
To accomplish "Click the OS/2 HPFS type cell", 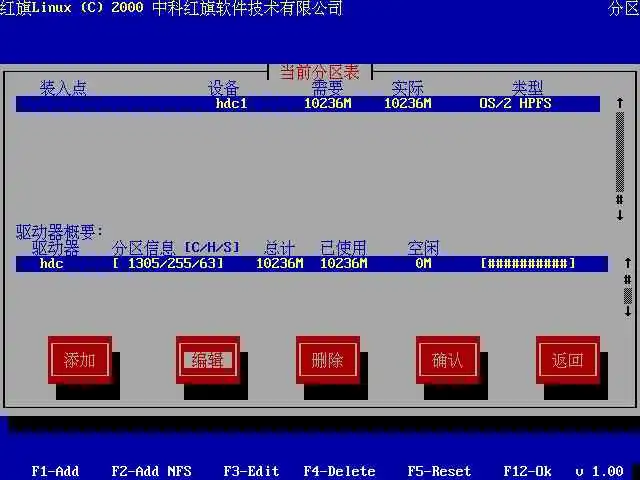I will click(x=516, y=103).
